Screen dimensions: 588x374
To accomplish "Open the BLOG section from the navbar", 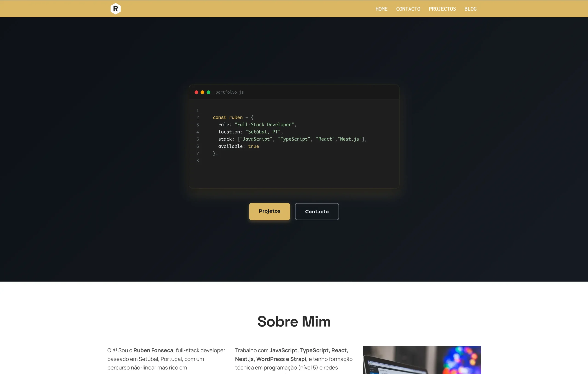I will (471, 9).
